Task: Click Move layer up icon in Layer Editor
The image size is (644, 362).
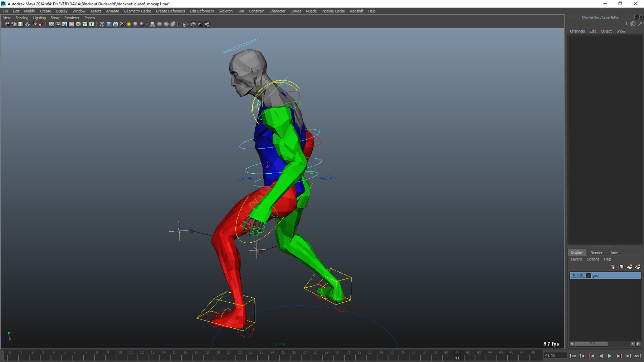Action: pyautogui.click(x=612, y=267)
